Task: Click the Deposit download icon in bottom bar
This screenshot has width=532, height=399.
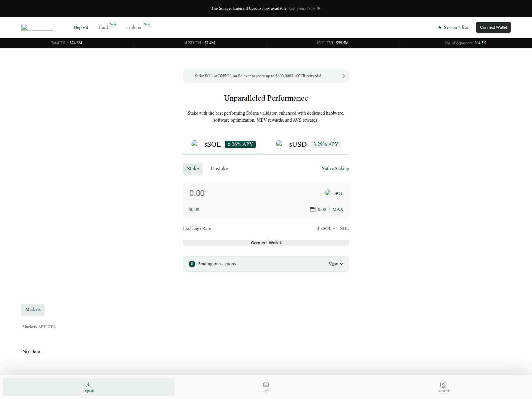Action: point(89,385)
